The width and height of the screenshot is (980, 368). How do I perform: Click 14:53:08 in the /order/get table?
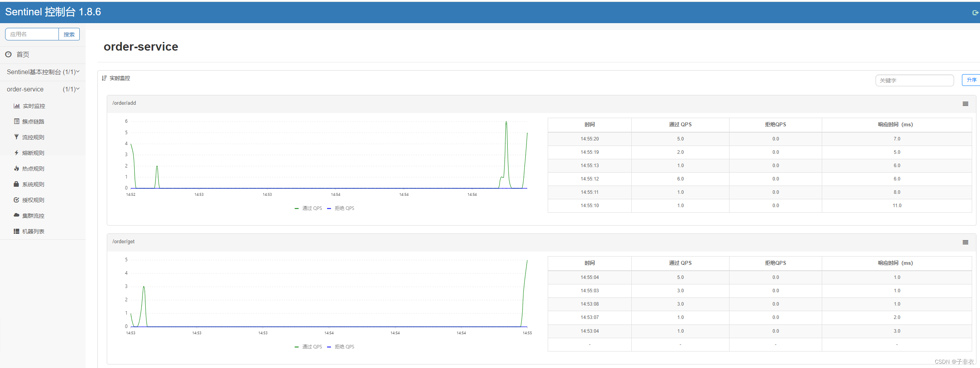click(x=590, y=304)
